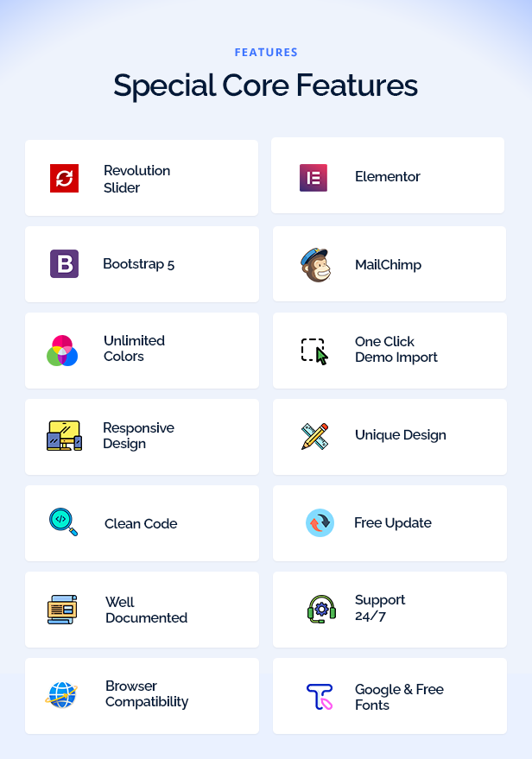
Task: Click the MailChimp monkey icon
Action: point(315,265)
